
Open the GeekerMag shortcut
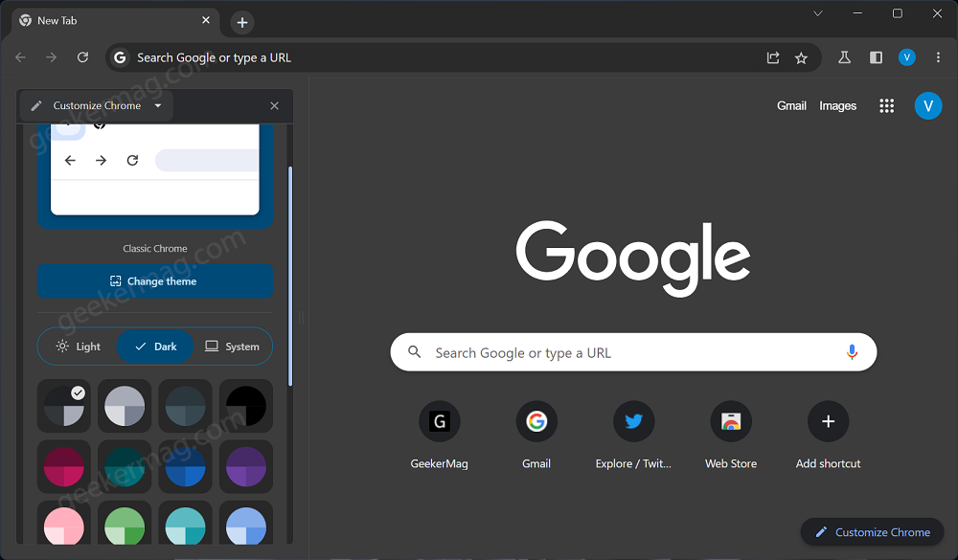click(x=440, y=435)
